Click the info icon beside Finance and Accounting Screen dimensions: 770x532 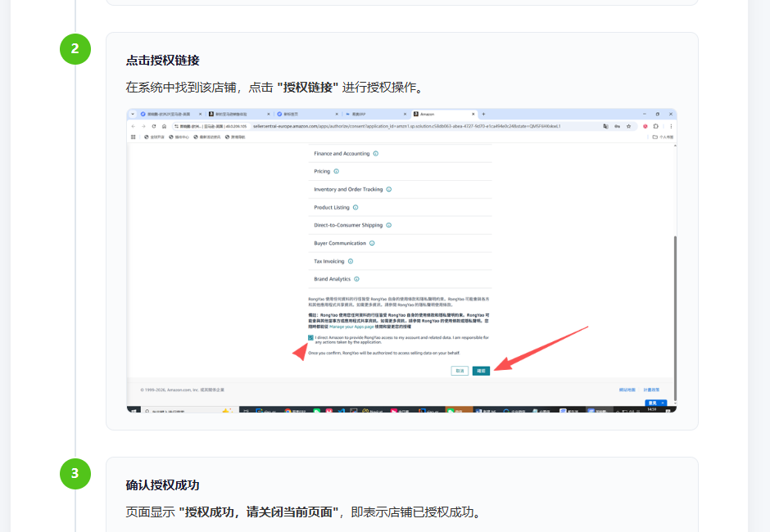[x=376, y=154]
